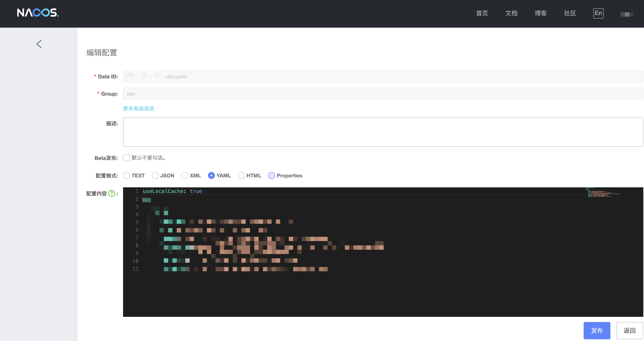
Task: Select the JSON format radio button
Action: (x=155, y=175)
